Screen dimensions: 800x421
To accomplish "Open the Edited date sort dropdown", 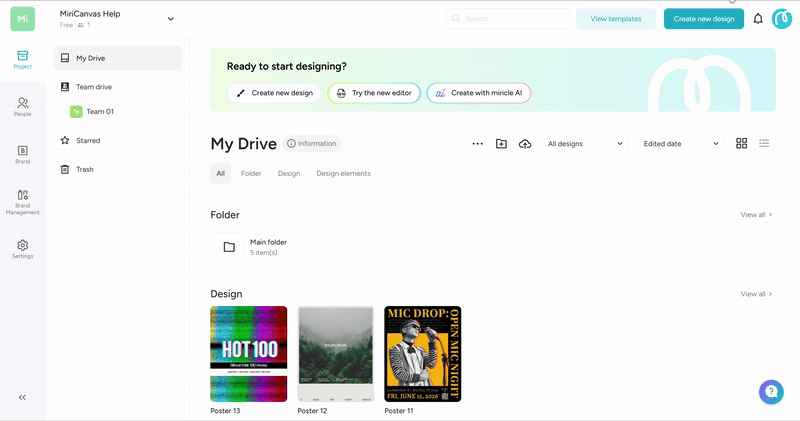I will tap(681, 144).
